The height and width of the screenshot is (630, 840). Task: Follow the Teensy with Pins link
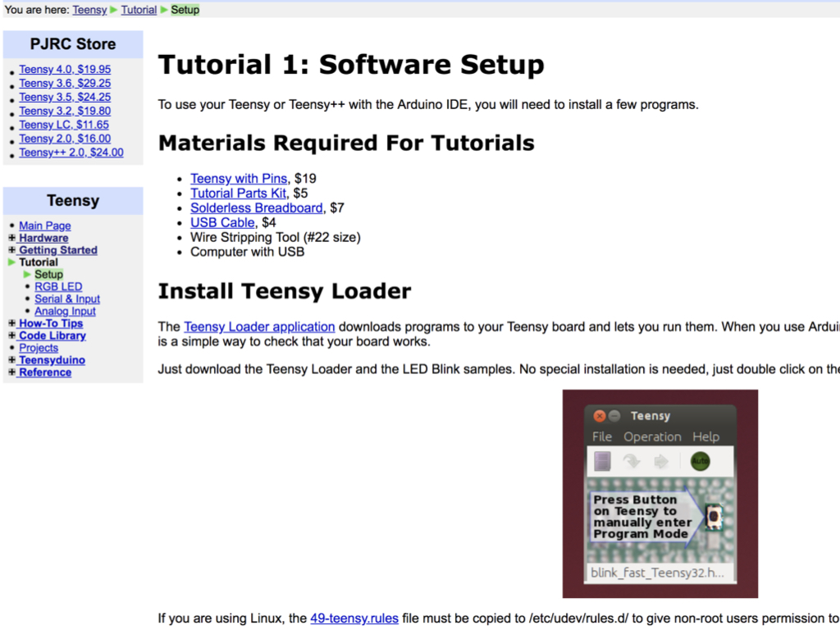(x=239, y=178)
